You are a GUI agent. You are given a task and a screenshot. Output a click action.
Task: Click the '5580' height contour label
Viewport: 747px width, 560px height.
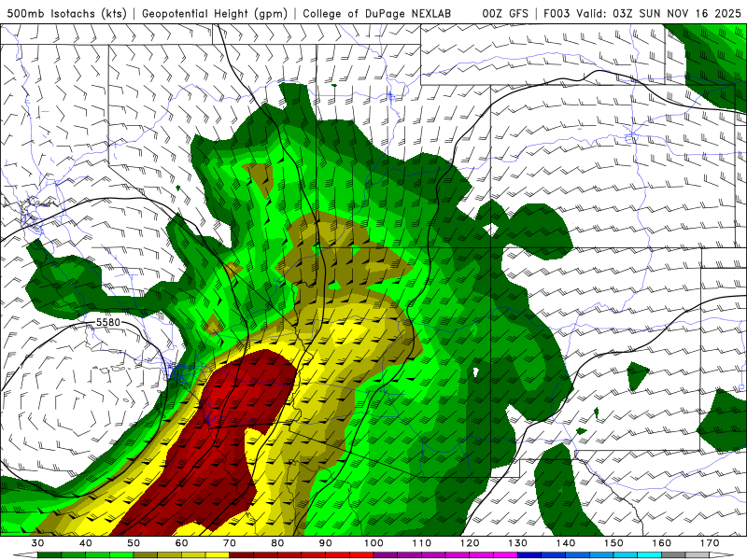coord(108,322)
